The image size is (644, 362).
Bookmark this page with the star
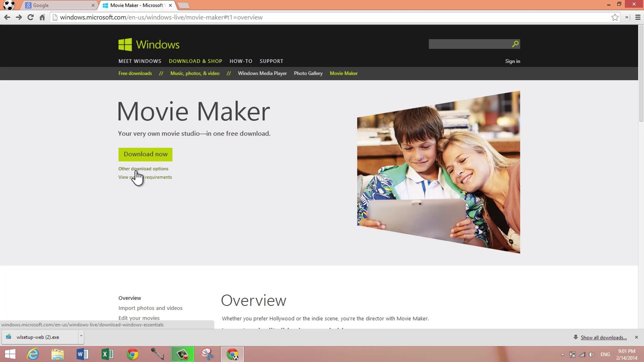(x=614, y=17)
